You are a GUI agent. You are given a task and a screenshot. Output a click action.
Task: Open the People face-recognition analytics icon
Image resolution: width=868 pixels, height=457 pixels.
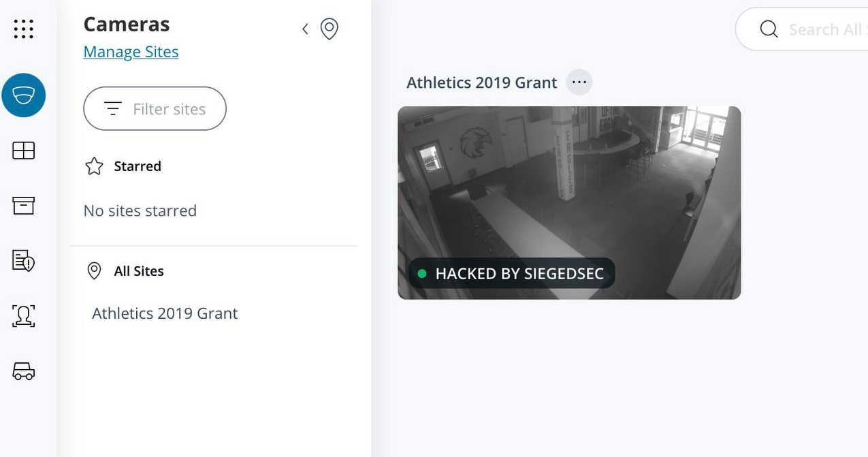coord(24,315)
